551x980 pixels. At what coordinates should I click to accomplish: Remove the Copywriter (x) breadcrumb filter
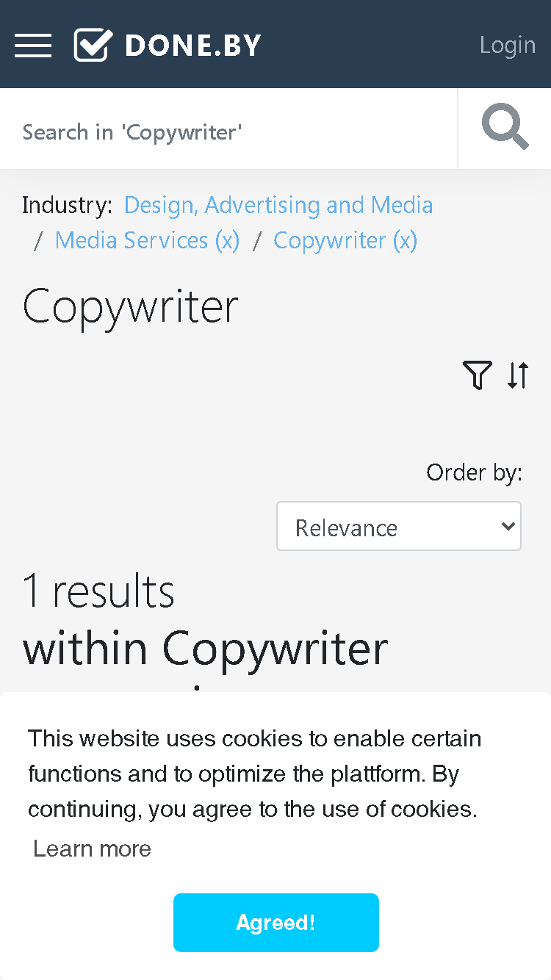click(x=345, y=240)
